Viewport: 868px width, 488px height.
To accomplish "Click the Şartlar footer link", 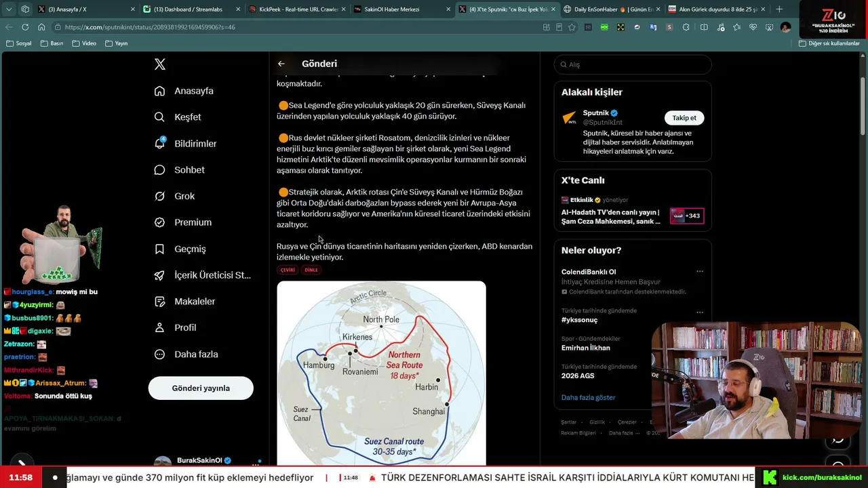I will tap(568, 422).
